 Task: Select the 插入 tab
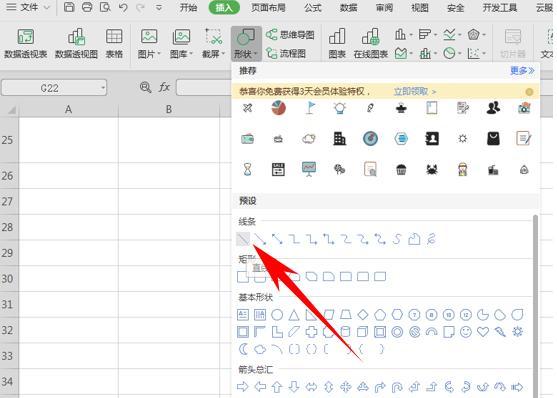click(224, 7)
